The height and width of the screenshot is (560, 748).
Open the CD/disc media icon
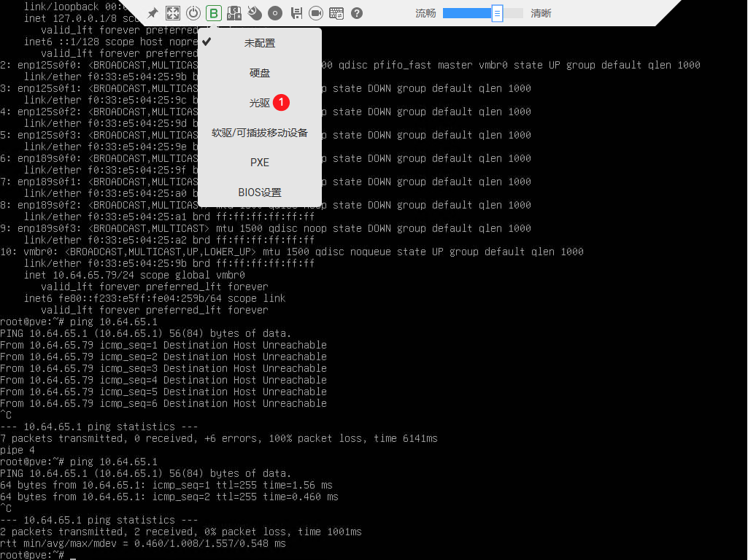(275, 12)
